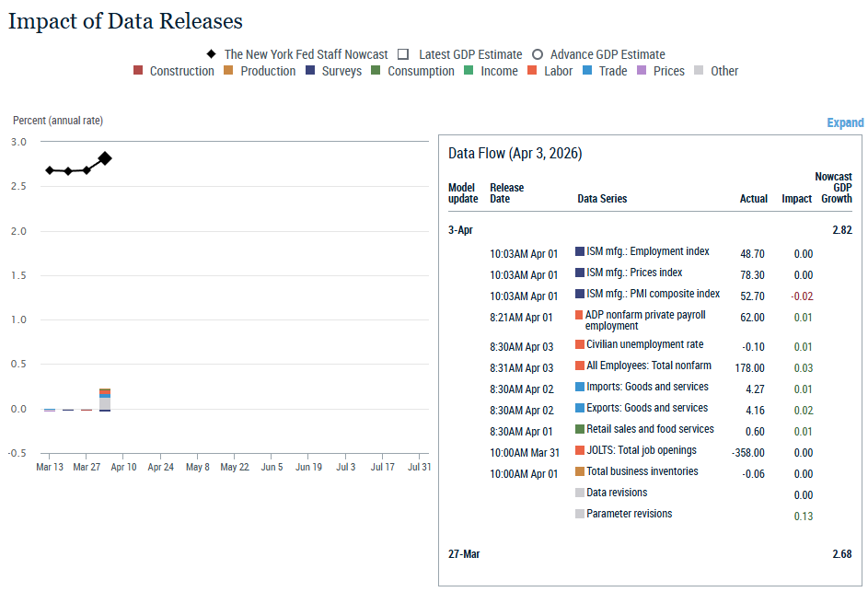Collapse the 3-Apr model update row
Screen dimensions: 868x592
pos(461,230)
